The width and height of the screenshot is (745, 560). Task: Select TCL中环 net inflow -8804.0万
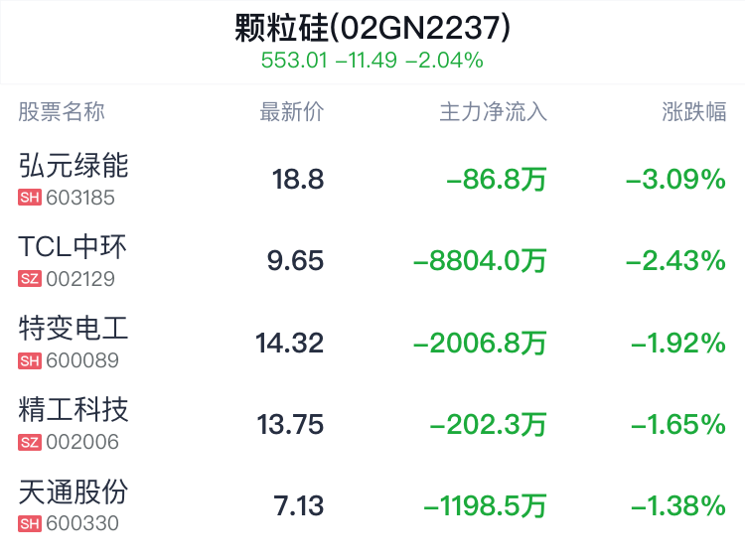click(480, 261)
